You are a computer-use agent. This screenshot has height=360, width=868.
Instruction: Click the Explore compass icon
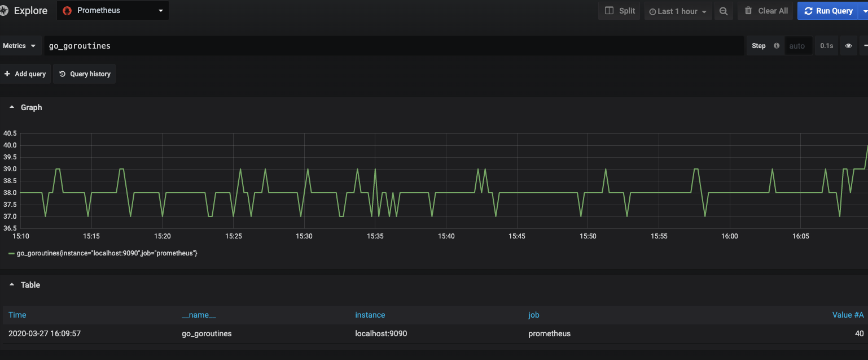[3, 11]
